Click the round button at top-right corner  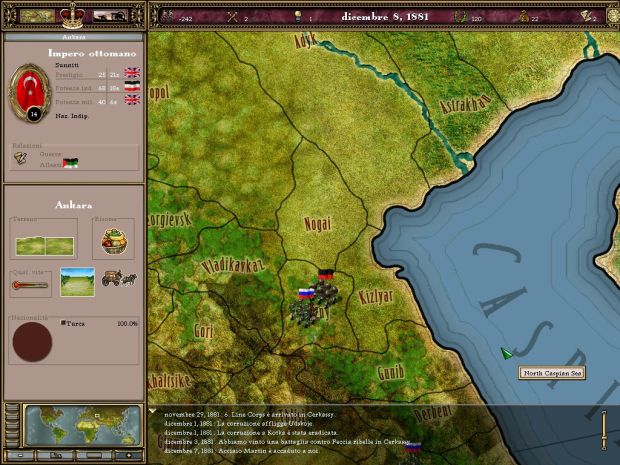tap(614, 16)
